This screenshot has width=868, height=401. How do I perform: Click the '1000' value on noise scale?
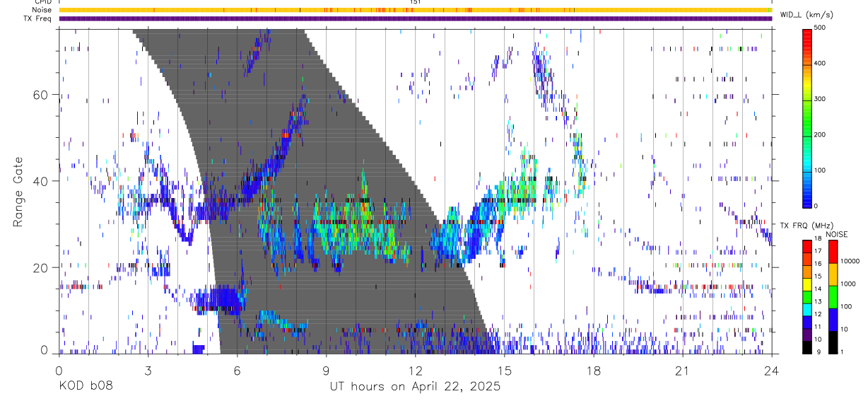(x=848, y=284)
